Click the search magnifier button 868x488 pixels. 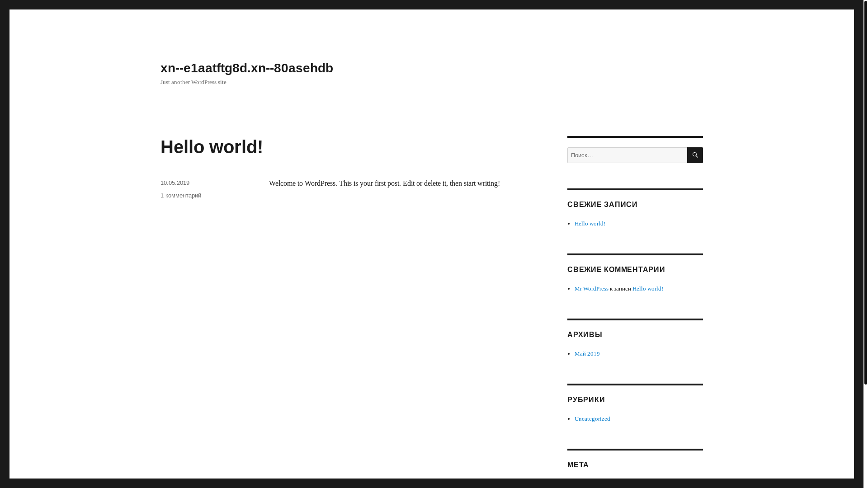point(695,155)
